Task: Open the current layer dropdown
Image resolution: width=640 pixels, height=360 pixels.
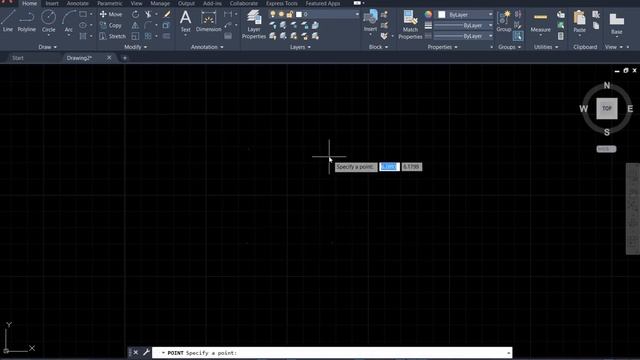Action: [x=314, y=14]
